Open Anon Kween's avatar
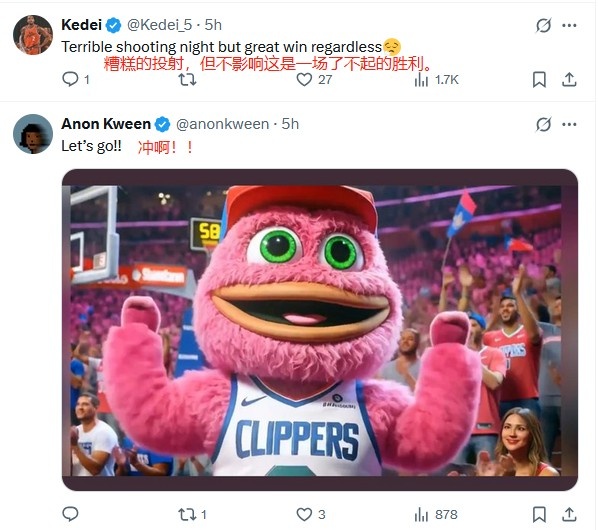Viewport: 598px width, 530px height. (x=33, y=134)
